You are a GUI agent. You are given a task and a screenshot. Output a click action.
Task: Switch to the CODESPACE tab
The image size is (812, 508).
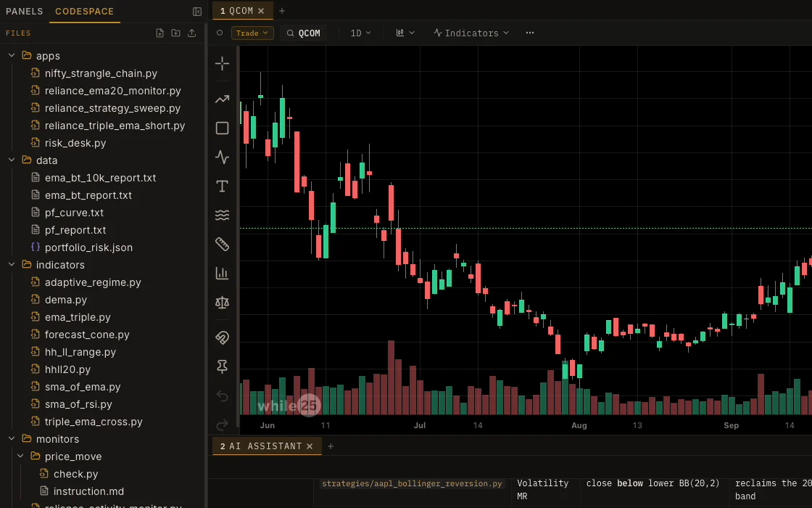tap(84, 11)
